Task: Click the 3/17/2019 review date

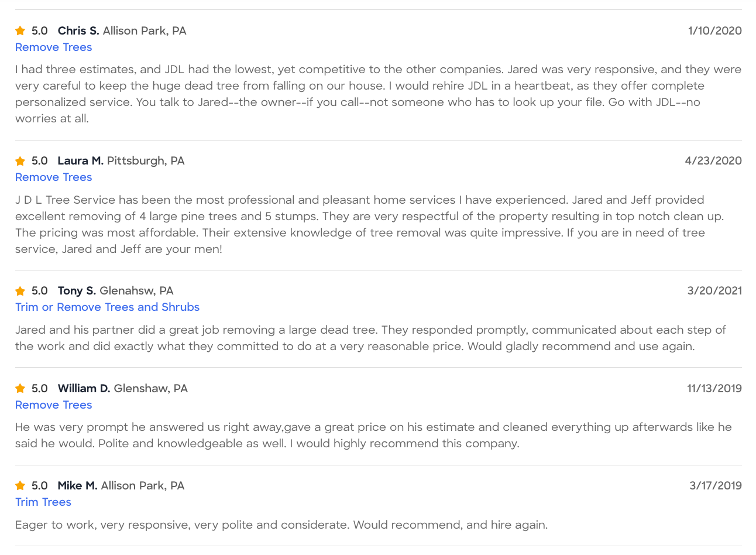Action: pos(716,485)
